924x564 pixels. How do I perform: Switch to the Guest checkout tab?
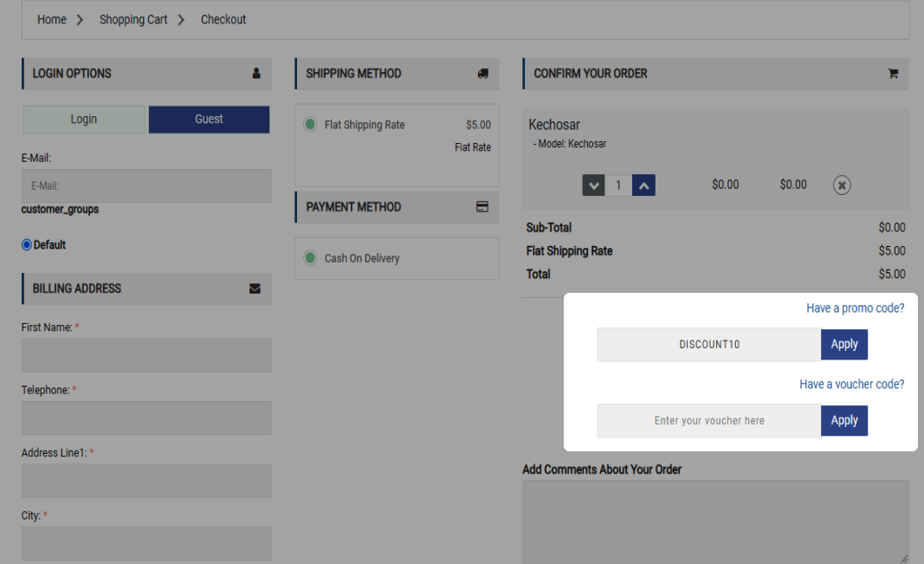click(x=209, y=120)
